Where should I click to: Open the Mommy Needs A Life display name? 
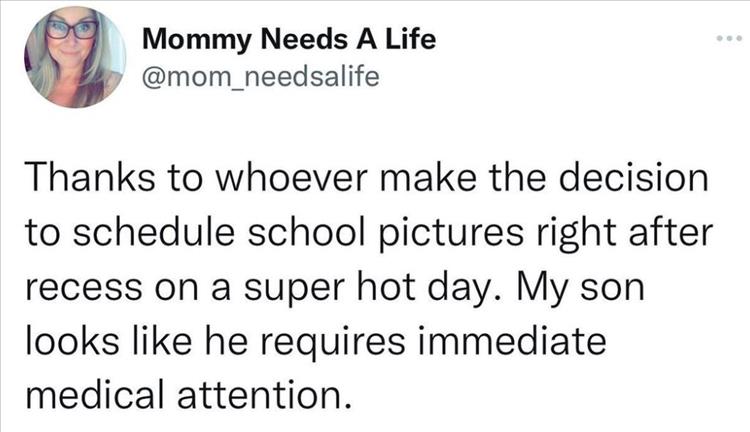coord(290,40)
